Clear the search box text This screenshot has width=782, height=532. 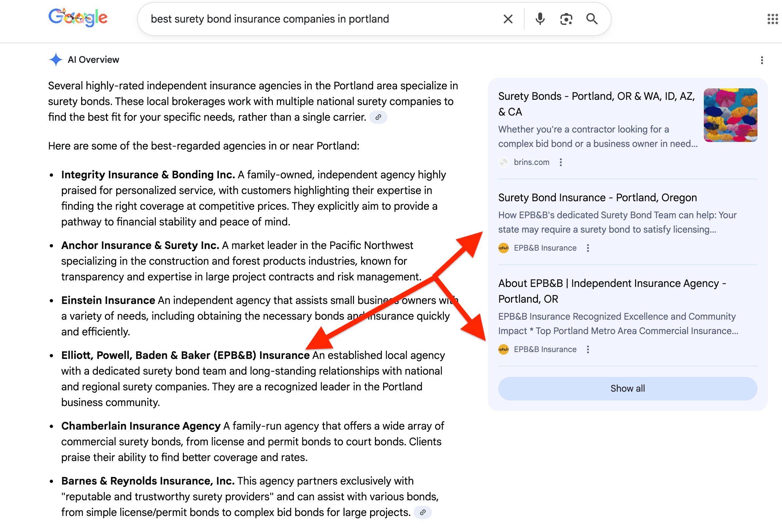click(x=508, y=19)
